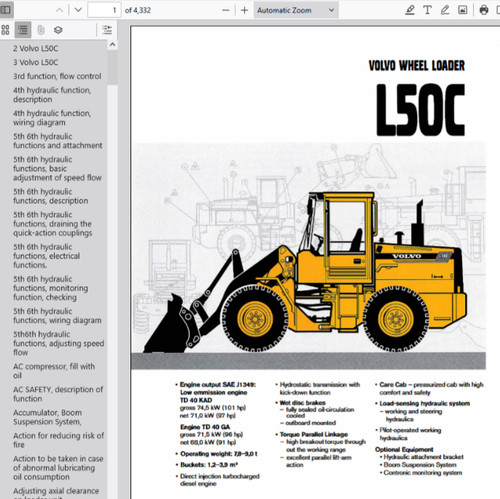Click 'of 4,332' page count label

(x=138, y=10)
